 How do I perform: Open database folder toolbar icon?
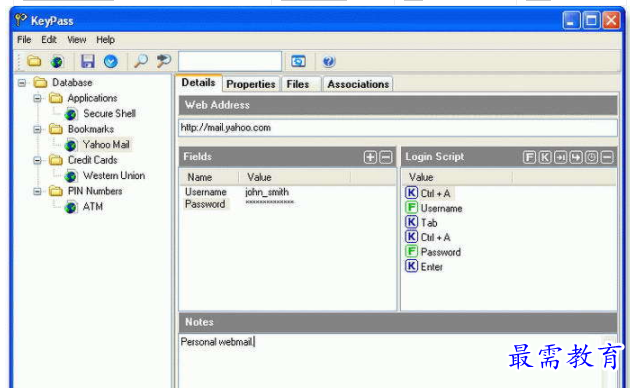coord(34,61)
